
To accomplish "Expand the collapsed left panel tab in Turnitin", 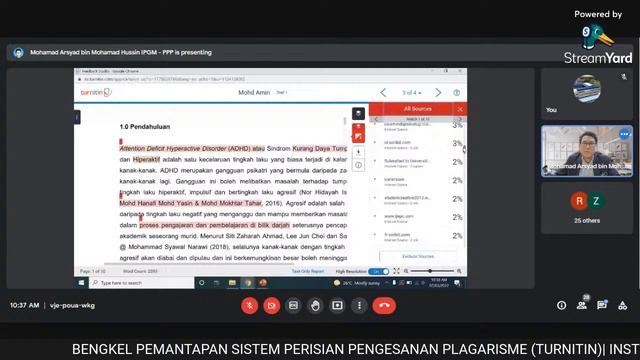I will (77, 117).
